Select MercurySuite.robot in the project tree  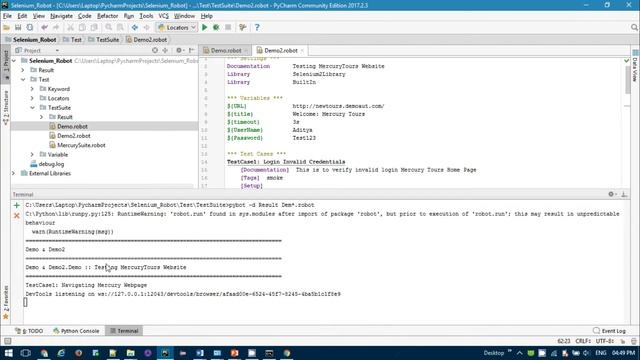81,145
